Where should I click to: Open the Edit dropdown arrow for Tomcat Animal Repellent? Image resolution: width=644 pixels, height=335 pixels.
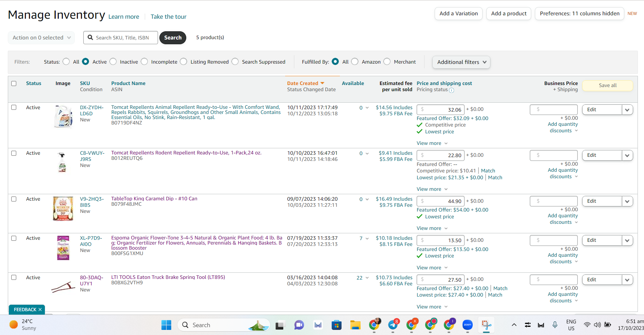tap(627, 110)
